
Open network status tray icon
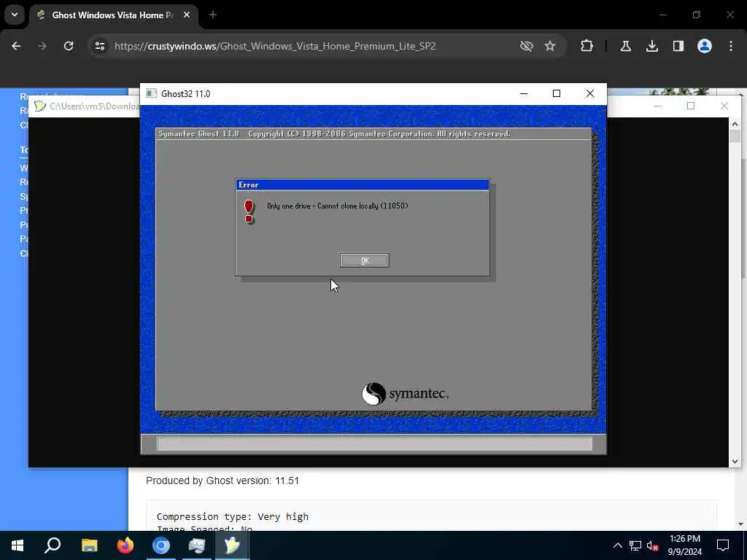click(x=635, y=545)
